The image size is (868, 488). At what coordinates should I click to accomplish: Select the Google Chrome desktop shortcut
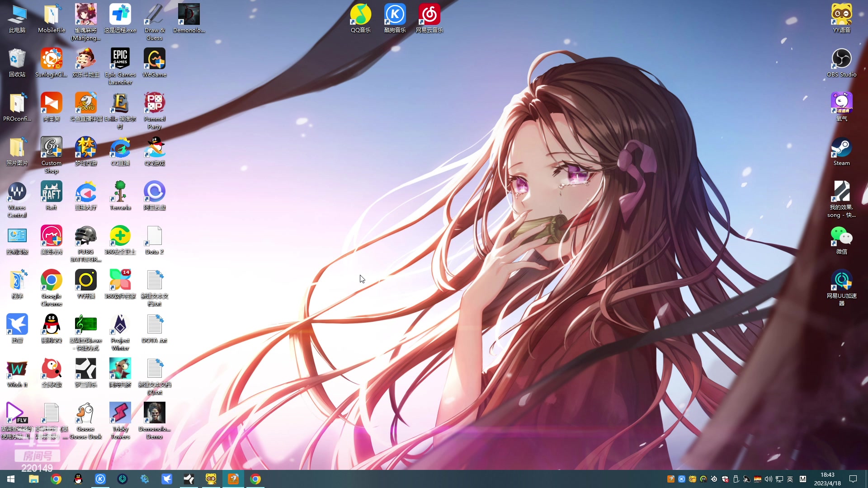(52, 288)
